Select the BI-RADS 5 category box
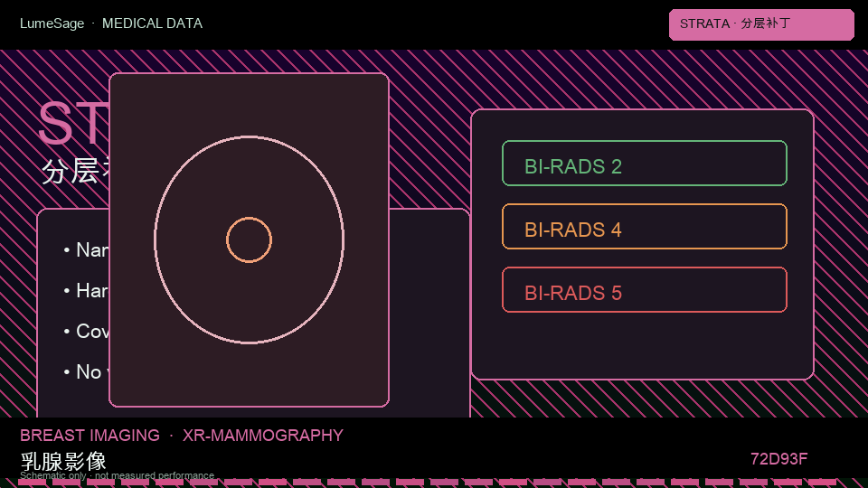The width and height of the screenshot is (868, 488). click(645, 289)
